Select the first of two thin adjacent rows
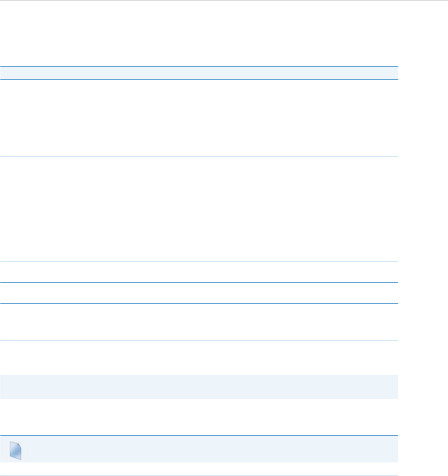448x476 pixels. 199,272
